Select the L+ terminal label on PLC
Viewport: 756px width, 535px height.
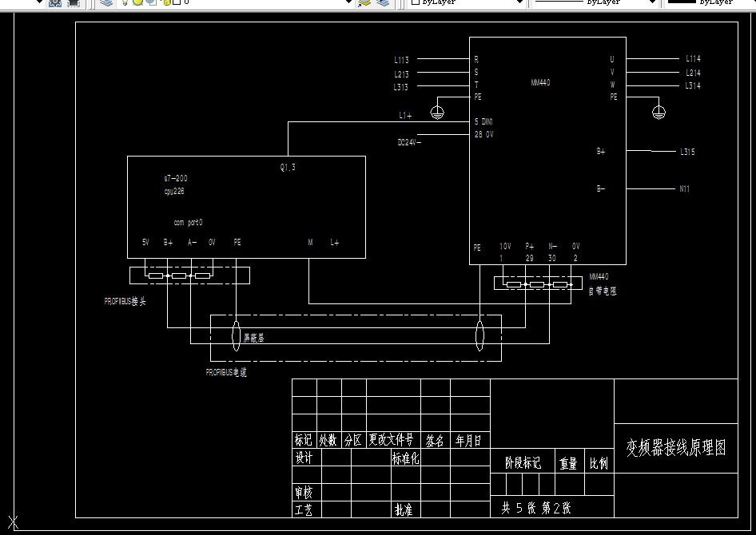pyautogui.click(x=335, y=242)
